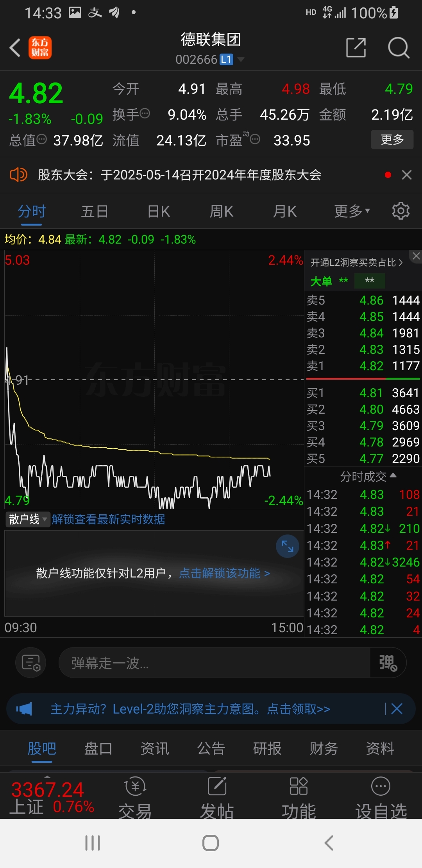Select the 买5 4.77 order row
This screenshot has width=422, height=868.
[363, 459]
